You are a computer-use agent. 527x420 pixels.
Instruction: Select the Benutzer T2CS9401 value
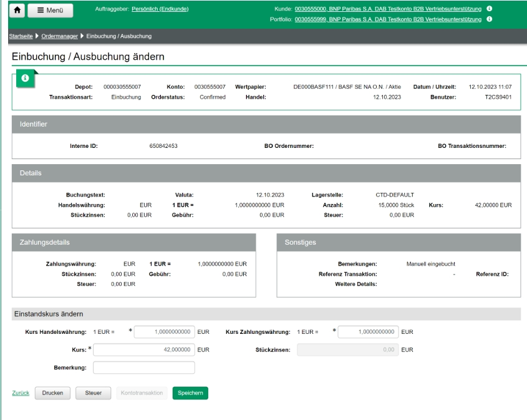point(498,97)
